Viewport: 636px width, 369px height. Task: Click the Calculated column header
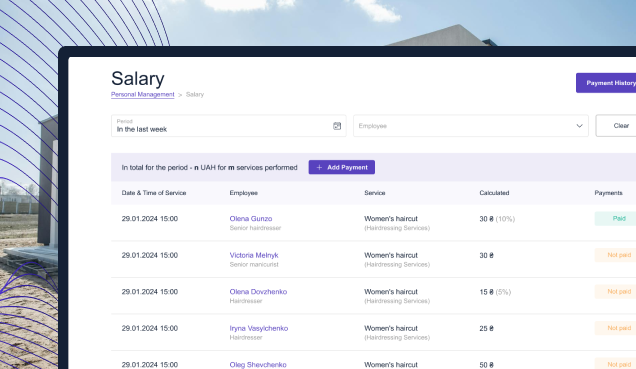(494, 193)
